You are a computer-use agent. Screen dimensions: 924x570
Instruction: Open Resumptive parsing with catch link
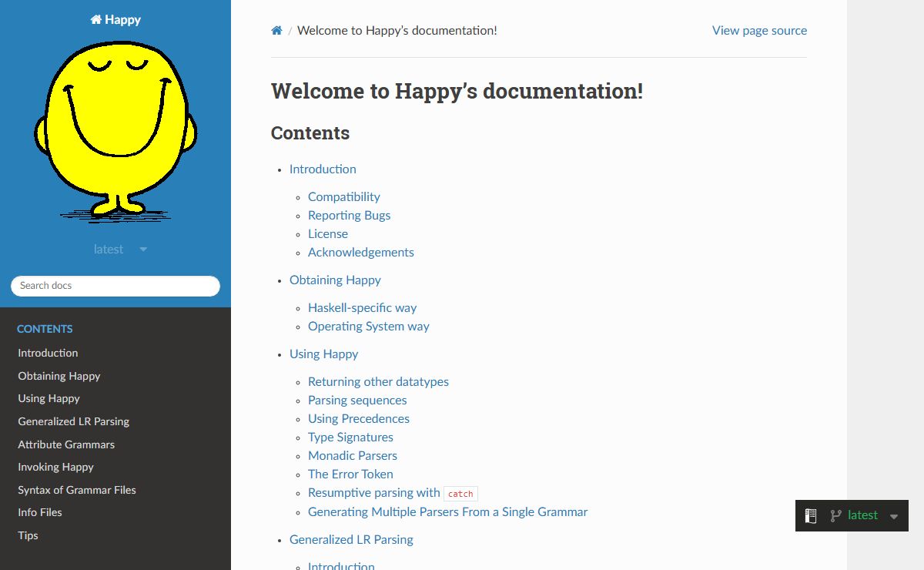tap(393, 493)
